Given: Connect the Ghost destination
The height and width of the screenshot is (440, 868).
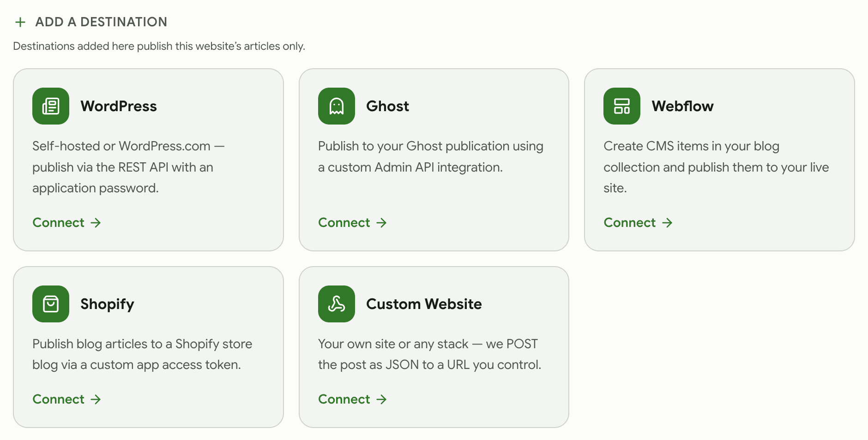Looking at the screenshot, I should 353,223.
